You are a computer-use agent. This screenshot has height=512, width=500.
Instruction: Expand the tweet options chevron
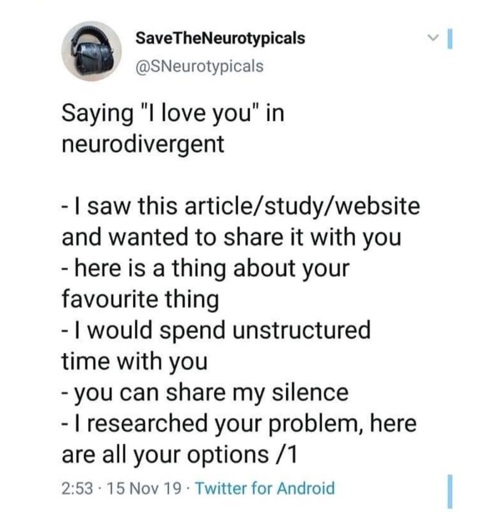(x=433, y=38)
